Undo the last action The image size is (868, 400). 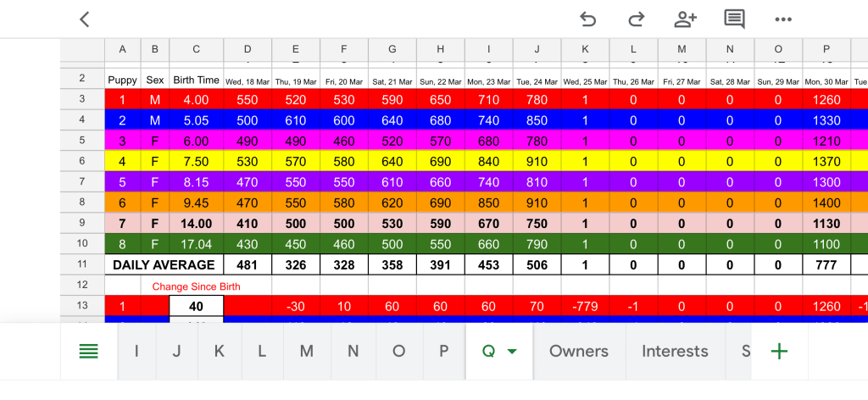coord(587,19)
